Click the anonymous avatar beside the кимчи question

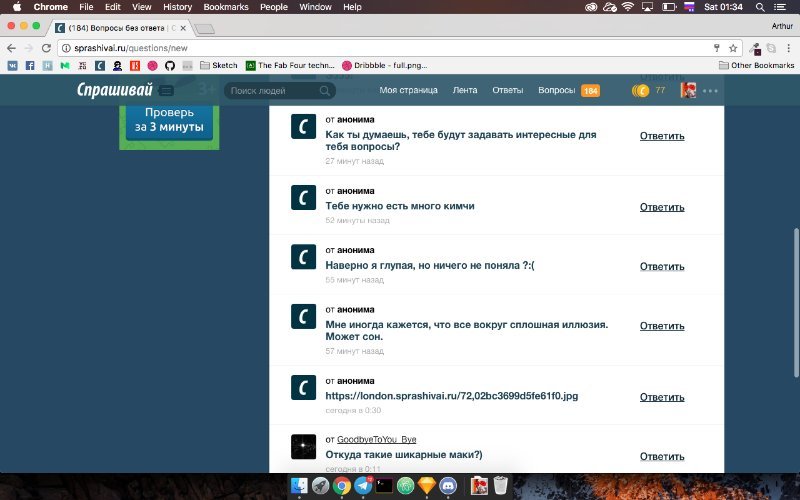pos(304,197)
